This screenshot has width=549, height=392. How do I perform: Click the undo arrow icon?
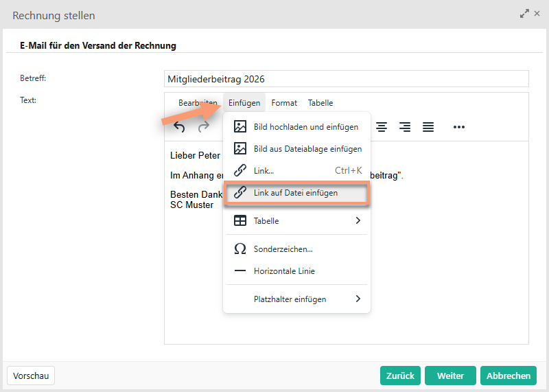pos(179,127)
